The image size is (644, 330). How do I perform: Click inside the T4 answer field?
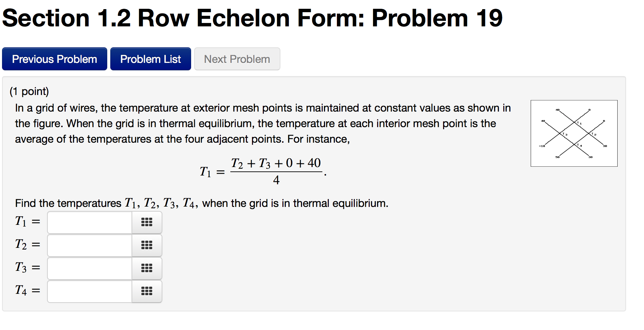click(x=89, y=291)
